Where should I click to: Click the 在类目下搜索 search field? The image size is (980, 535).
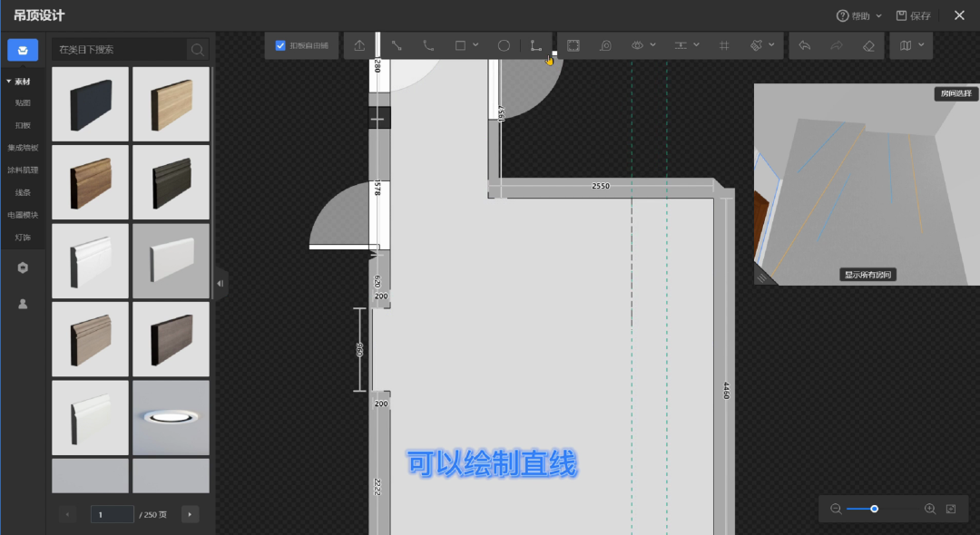(x=119, y=49)
